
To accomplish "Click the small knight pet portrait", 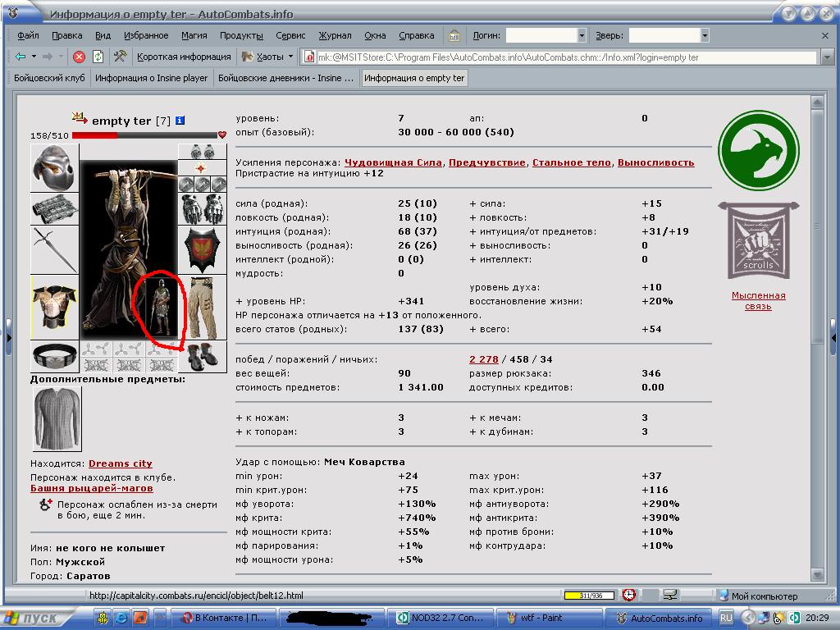I will tap(162, 306).
